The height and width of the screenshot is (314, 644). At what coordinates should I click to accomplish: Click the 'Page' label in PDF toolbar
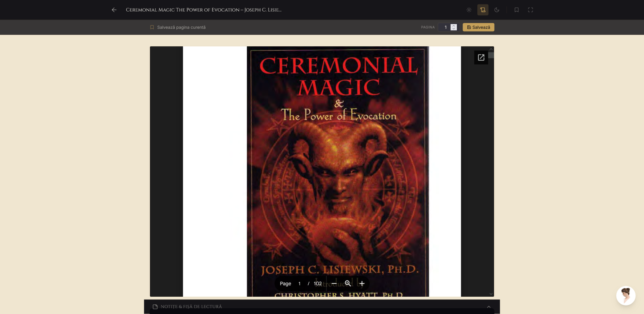pyautogui.click(x=285, y=283)
